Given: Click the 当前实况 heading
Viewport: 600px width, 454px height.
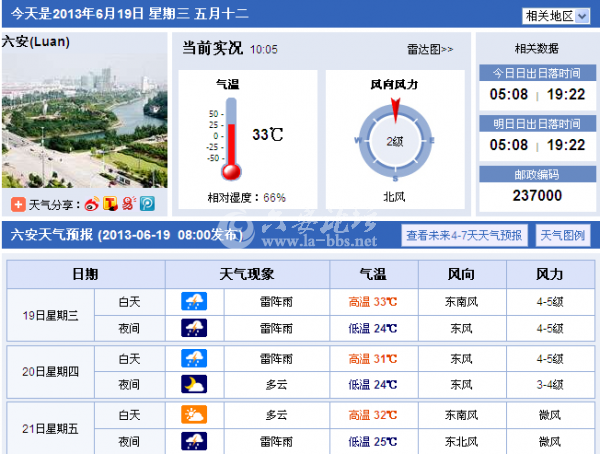Looking at the screenshot, I should tap(212, 48).
